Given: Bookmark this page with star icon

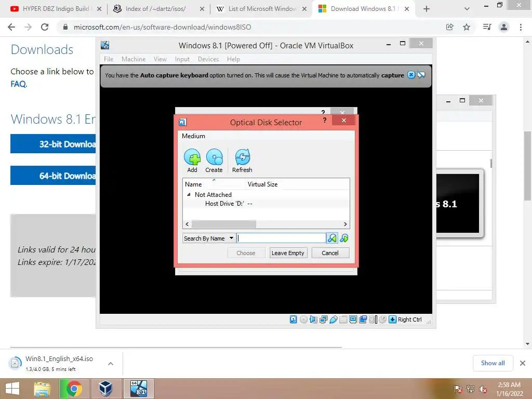Looking at the screenshot, I should (467, 27).
